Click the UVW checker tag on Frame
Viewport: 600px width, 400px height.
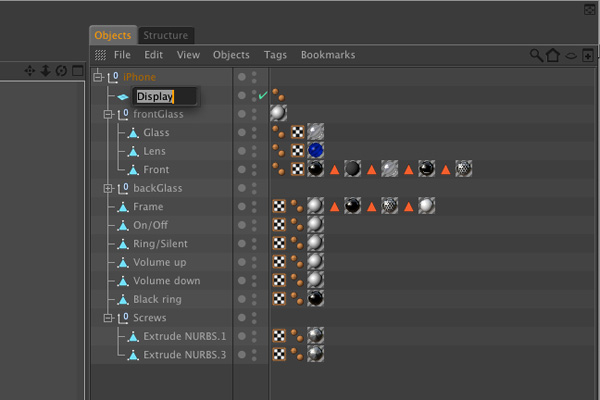click(x=279, y=206)
